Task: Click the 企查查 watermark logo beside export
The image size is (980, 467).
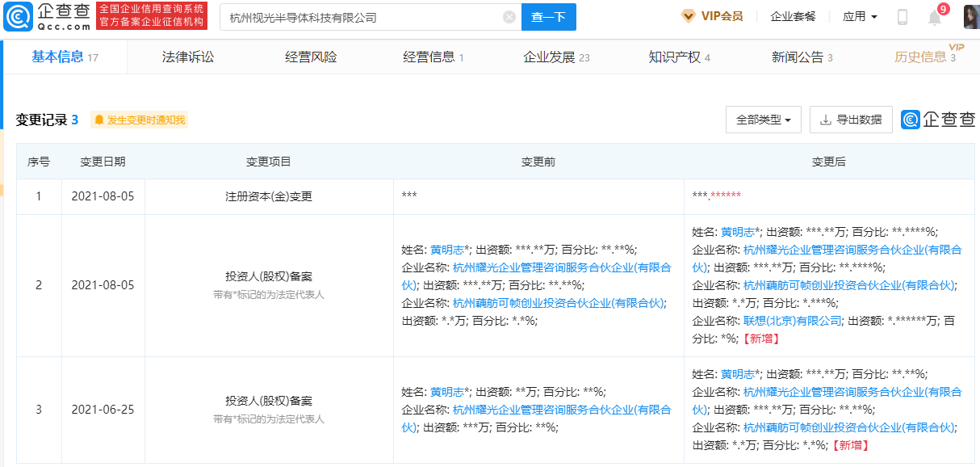Action: pyautogui.click(x=938, y=120)
